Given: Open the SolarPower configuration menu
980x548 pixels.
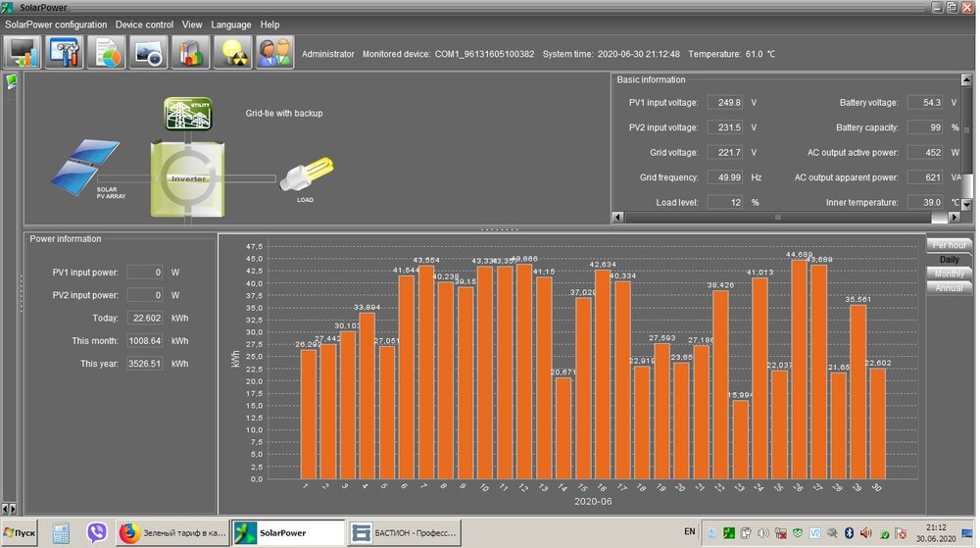Looking at the screenshot, I should [x=56, y=25].
